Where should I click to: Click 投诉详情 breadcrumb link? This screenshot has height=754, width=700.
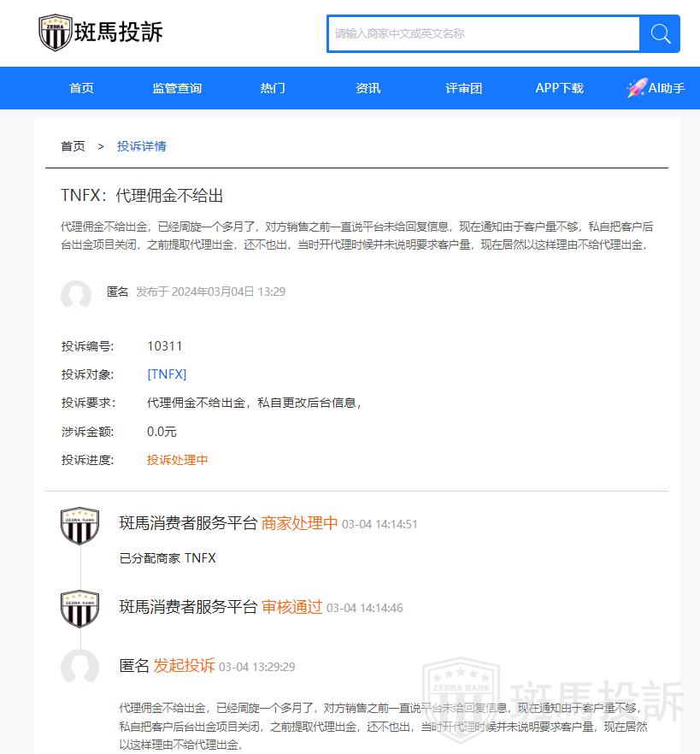click(142, 146)
